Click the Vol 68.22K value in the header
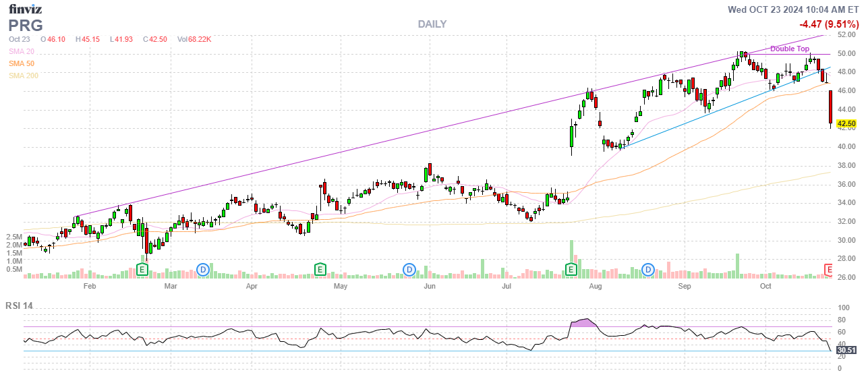 (194, 40)
